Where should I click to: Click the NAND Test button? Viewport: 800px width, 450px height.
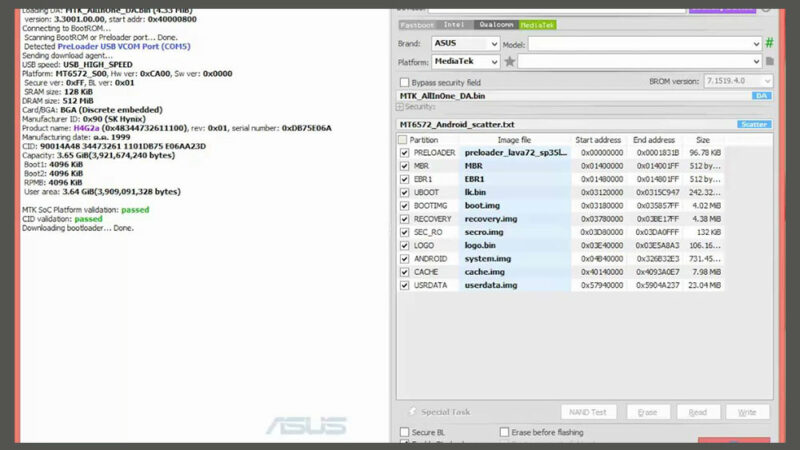click(x=588, y=412)
